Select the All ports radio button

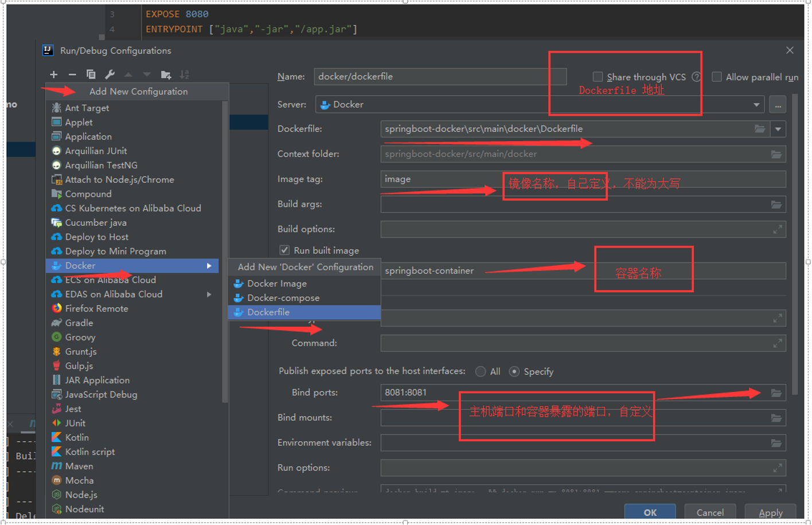click(x=481, y=371)
